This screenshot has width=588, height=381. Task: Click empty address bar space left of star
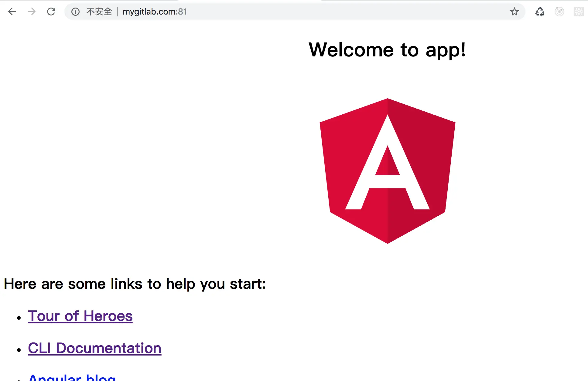[349, 12]
